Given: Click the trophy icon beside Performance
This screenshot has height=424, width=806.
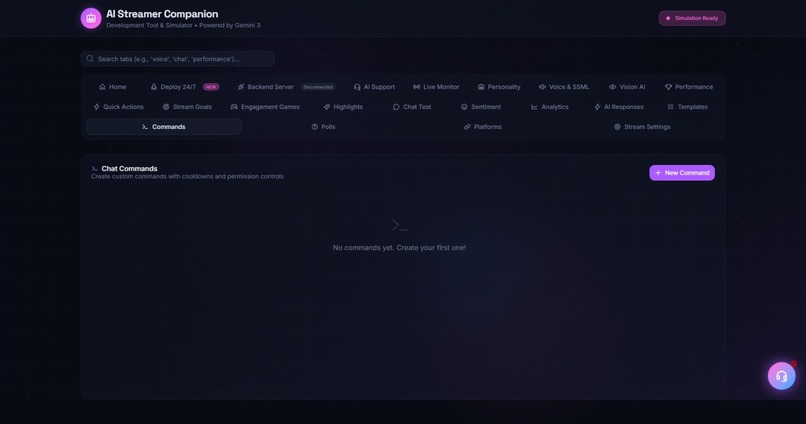Looking at the screenshot, I should 668,87.
